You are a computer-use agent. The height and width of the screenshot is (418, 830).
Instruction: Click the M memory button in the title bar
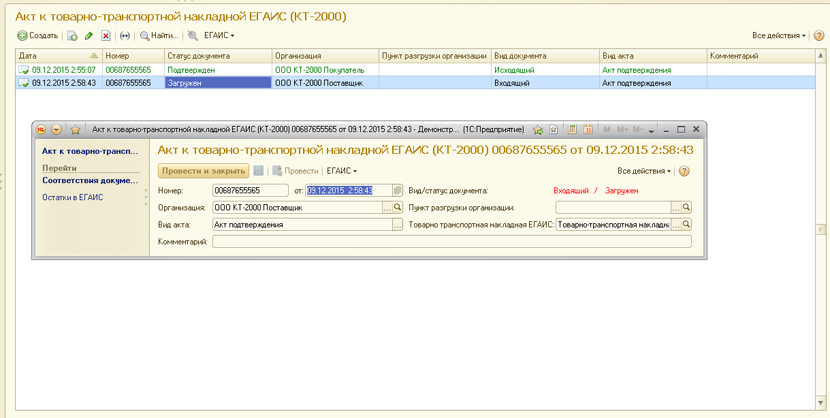[x=607, y=129]
